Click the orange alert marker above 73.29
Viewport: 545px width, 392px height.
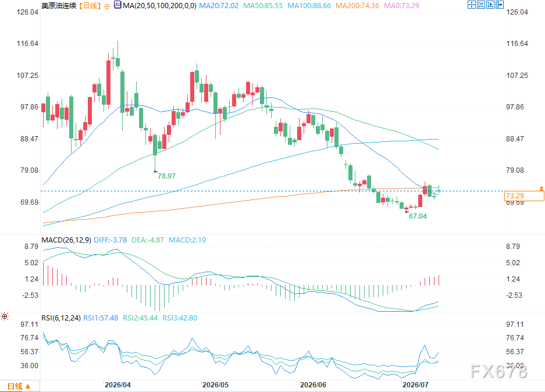(x=541, y=188)
